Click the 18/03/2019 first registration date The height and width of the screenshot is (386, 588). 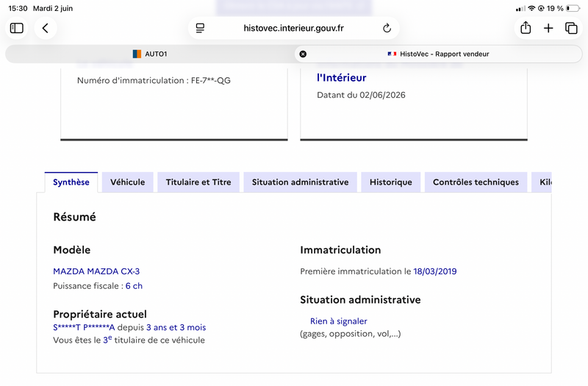click(x=435, y=271)
